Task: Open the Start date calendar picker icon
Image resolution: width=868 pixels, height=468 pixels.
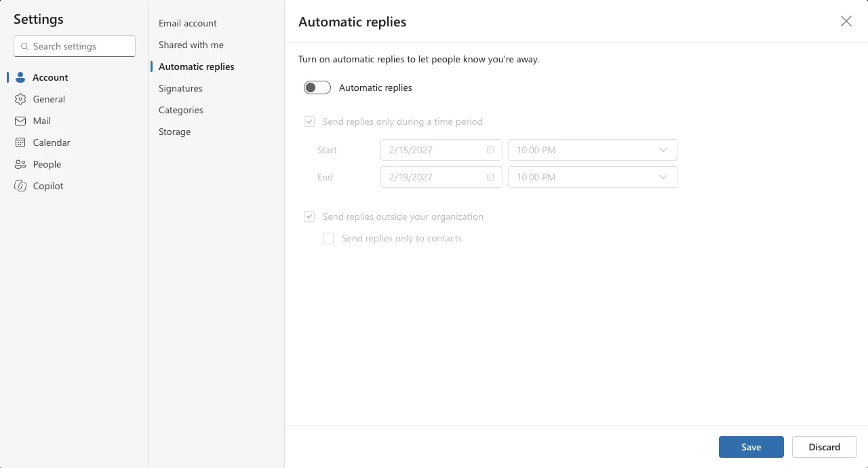Action: click(x=490, y=150)
